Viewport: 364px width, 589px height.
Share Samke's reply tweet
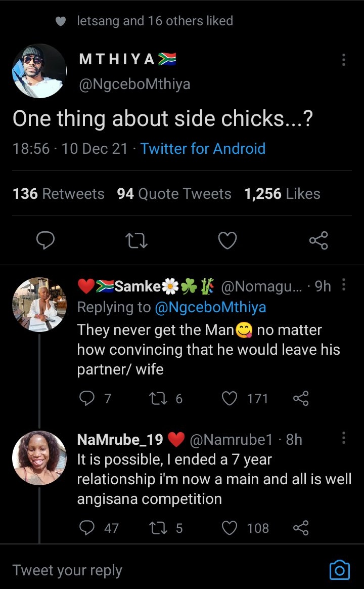(301, 398)
